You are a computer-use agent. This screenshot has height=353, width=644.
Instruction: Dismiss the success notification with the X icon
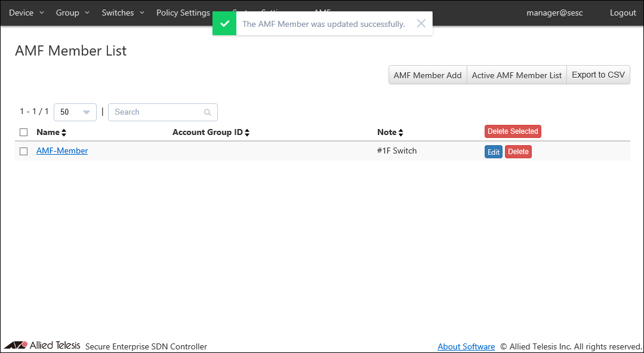pos(421,23)
